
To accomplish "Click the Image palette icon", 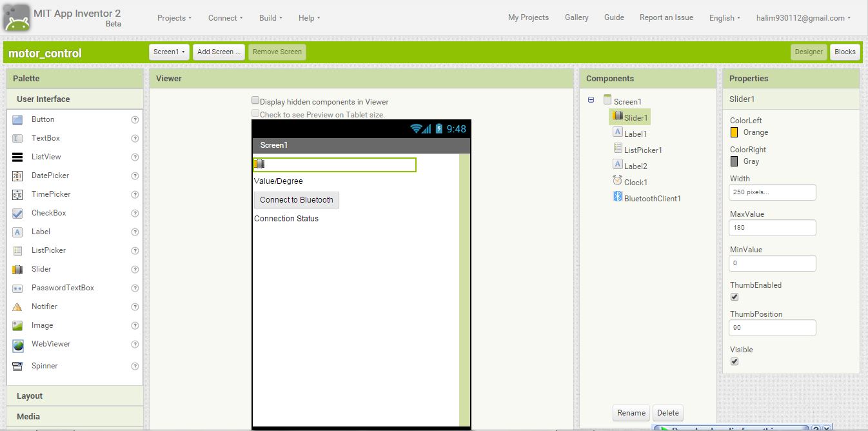I will click(x=18, y=326).
